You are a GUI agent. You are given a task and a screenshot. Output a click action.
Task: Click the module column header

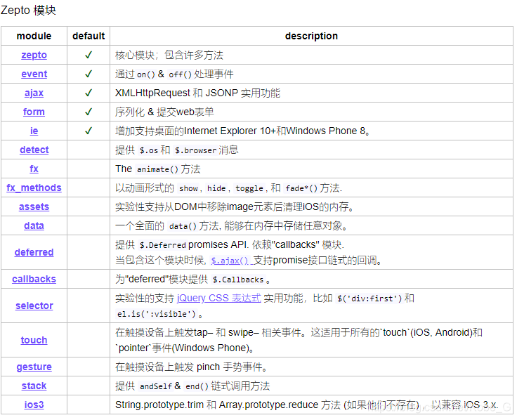(34, 36)
